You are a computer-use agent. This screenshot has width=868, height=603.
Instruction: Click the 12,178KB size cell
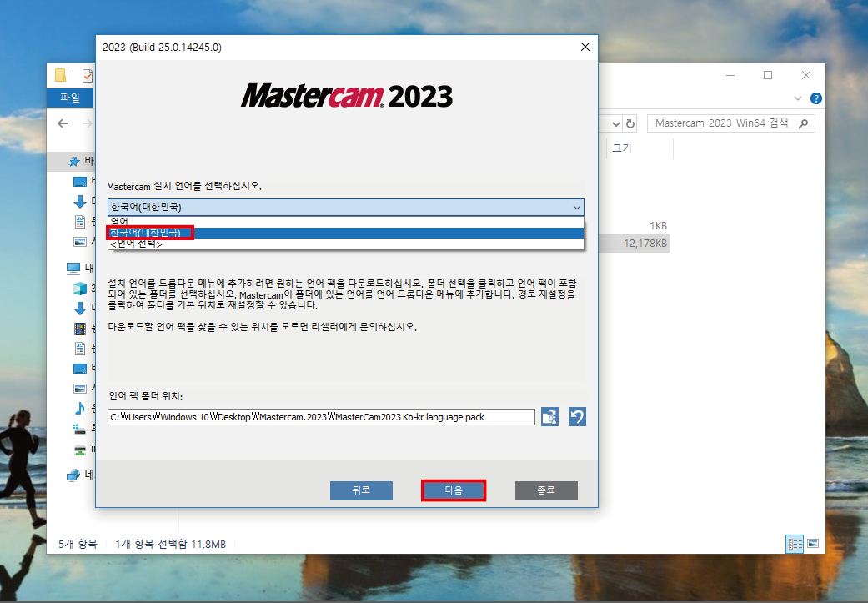coord(645,244)
